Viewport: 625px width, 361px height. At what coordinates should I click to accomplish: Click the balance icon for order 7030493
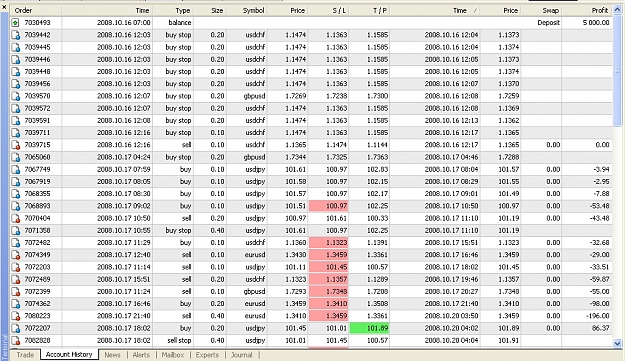coord(15,23)
